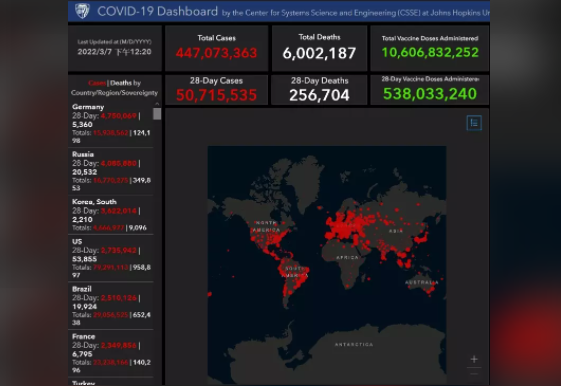
Task: Click Total Deaths value 6,002,187
Action: 319,53
